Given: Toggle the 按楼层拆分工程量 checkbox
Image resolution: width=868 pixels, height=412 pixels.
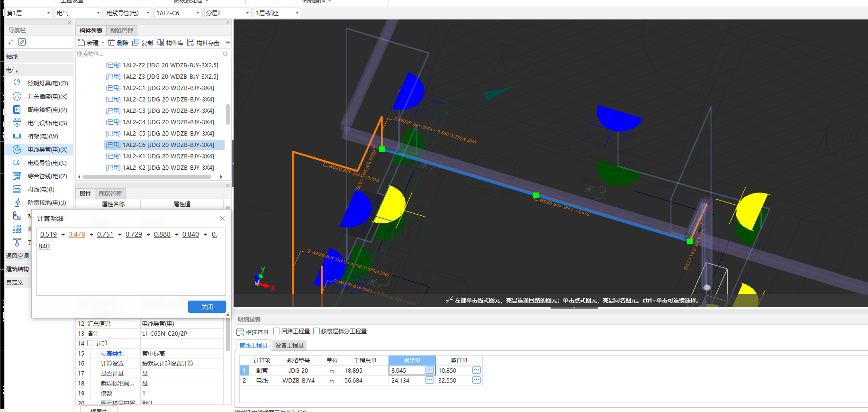Looking at the screenshot, I should click(316, 331).
